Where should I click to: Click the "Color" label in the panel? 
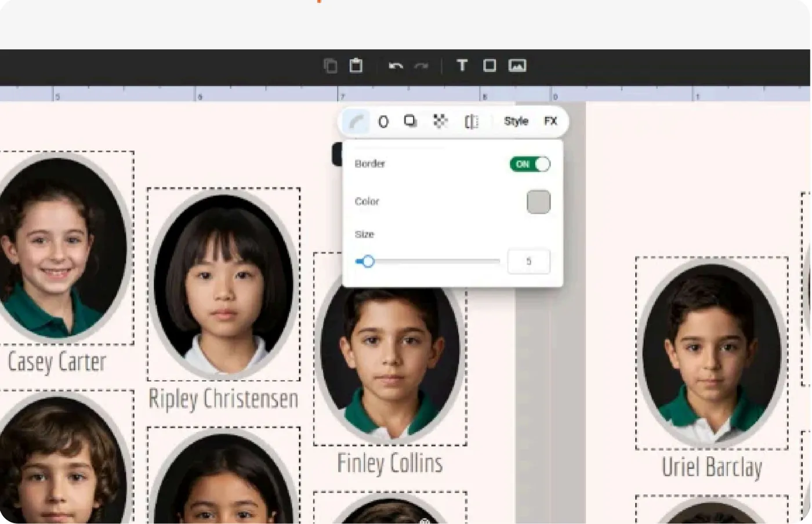367,201
